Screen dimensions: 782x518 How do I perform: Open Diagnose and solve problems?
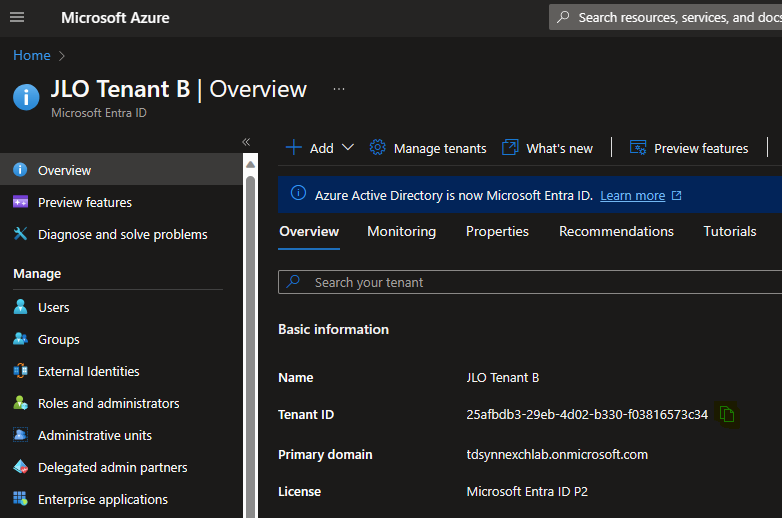tap(121, 234)
